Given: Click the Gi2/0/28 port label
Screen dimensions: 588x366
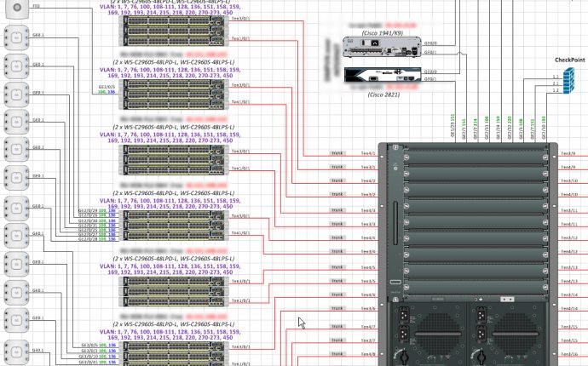Looking at the screenshot, I should [88, 239].
